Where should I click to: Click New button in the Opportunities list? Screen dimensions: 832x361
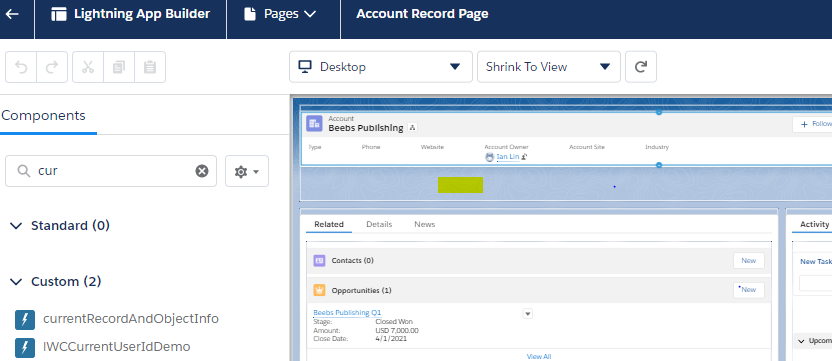coord(749,290)
